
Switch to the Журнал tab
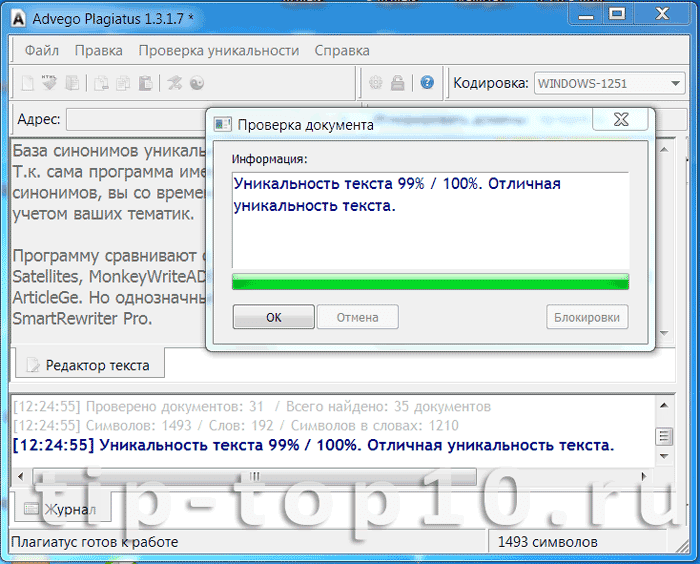(62, 509)
